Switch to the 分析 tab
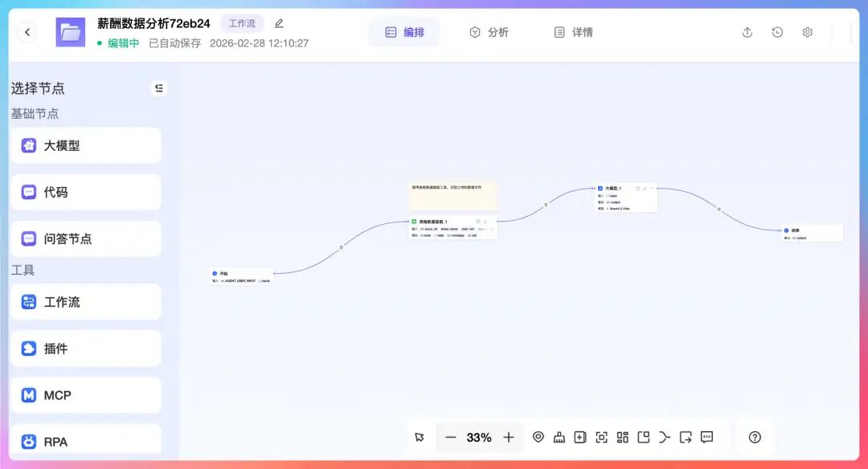The height and width of the screenshot is (469, 868). pyautogui.click(x=490, y=32)
